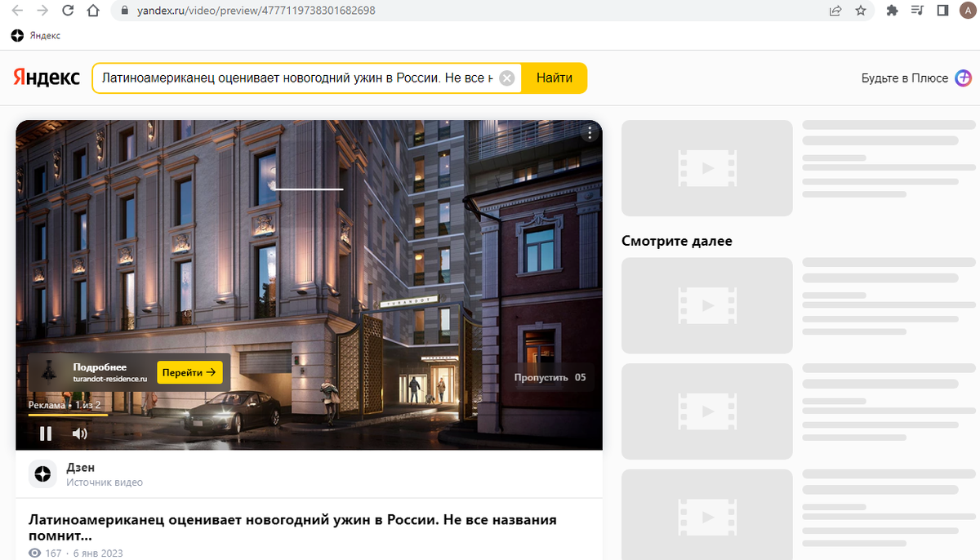
Task: Click the ad advertiser logo thumbnail
Action: (x=48, y=372)
